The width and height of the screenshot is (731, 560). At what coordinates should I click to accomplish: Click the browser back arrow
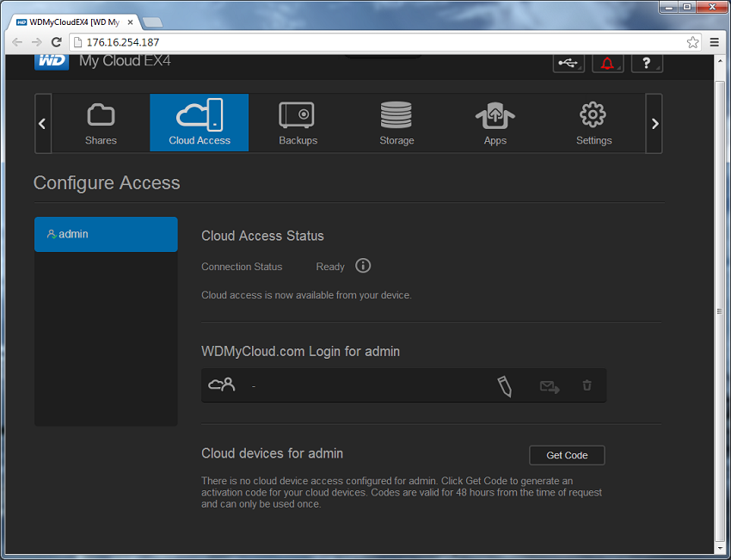coord(17,42)
